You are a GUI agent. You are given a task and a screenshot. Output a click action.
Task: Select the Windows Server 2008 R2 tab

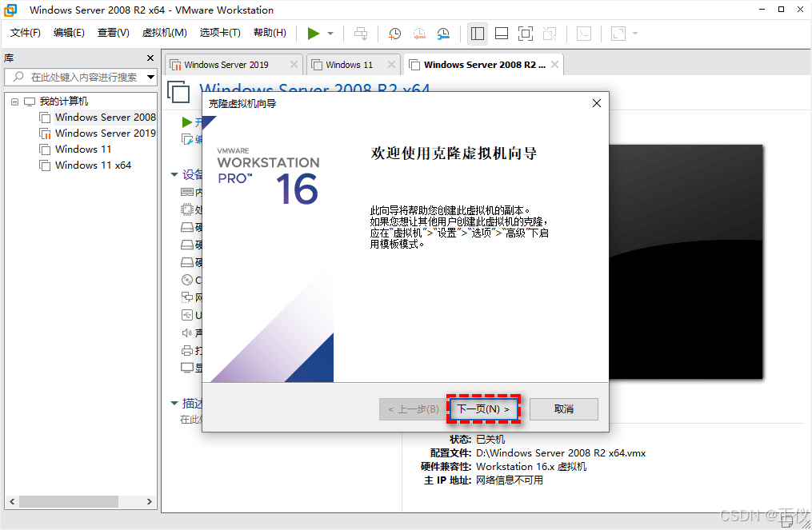click(x=484, y=65)
